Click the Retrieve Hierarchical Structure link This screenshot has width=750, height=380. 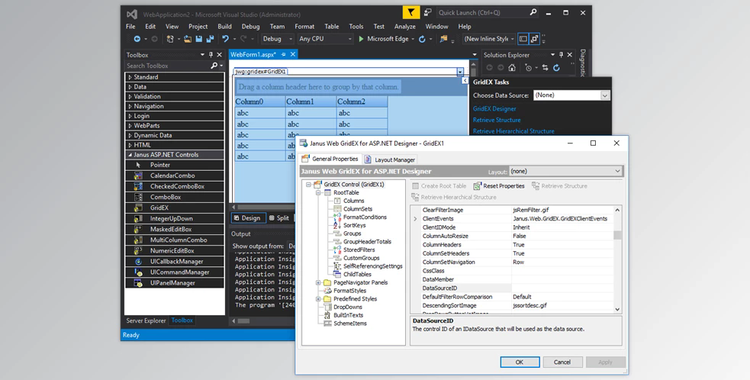coord(513,131)
